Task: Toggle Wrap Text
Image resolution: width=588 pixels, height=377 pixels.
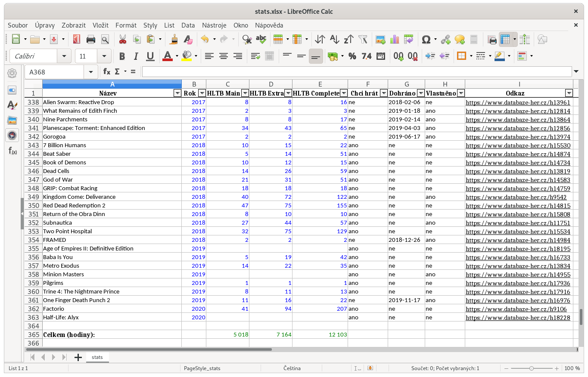Action: coord(255,56)
